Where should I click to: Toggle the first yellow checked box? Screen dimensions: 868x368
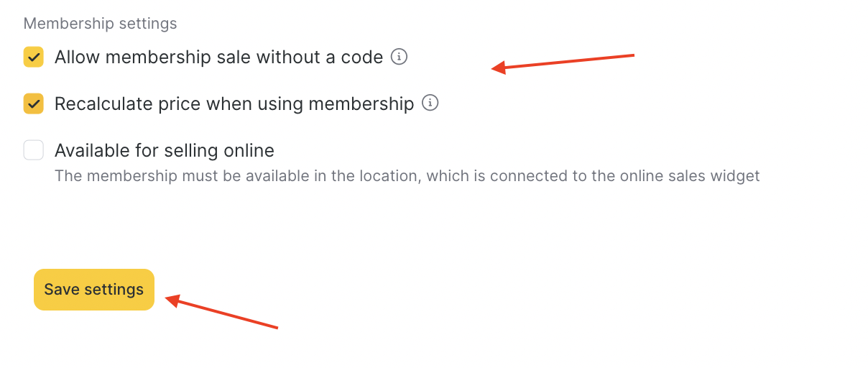[x=34, y=57]
